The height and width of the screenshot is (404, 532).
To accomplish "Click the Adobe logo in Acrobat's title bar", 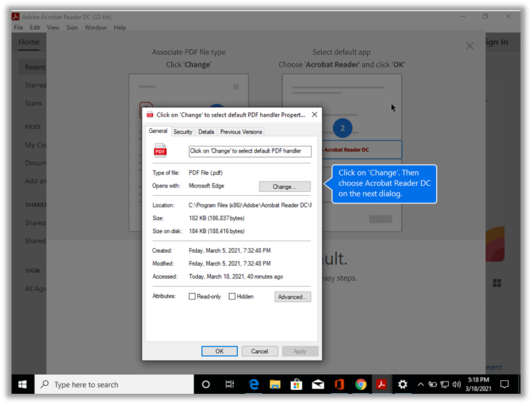I will click(x=16, y=16).
